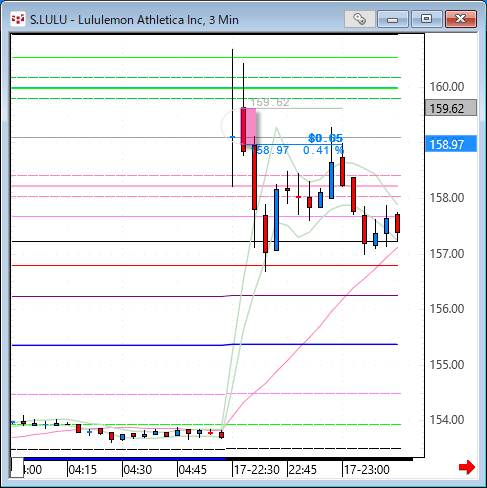487x488 pixels.
Task: Click the S.LULU chart window icon
Action: tap(18, 19)
